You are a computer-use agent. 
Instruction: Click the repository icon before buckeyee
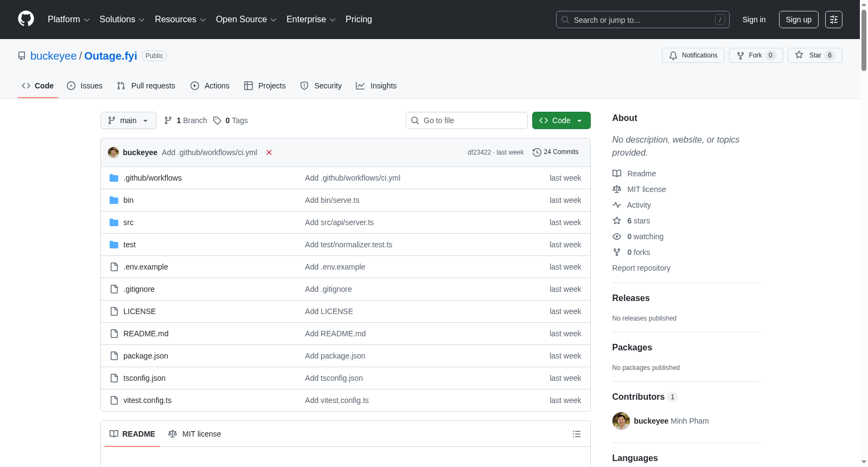(22, 56)
